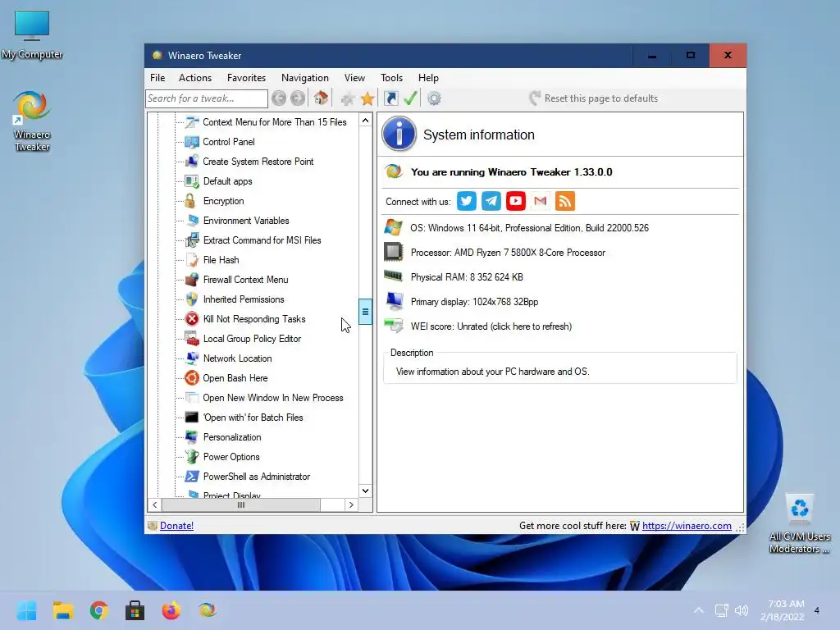Click the Power Options icon
Viewport: 840px width, 630px height.
tap(192, 456)
